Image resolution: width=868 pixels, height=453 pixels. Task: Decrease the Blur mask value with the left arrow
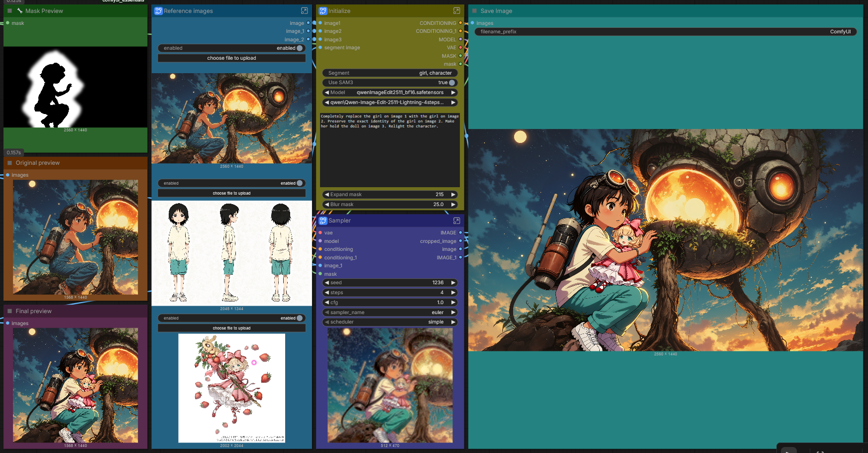pyautogui.click(x=326, y=205)
